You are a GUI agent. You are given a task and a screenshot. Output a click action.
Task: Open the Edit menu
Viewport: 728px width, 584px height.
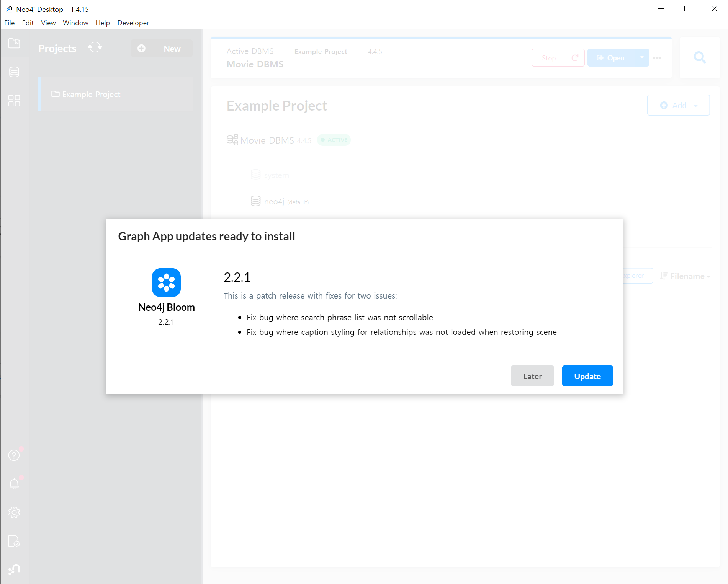[28, 23]
